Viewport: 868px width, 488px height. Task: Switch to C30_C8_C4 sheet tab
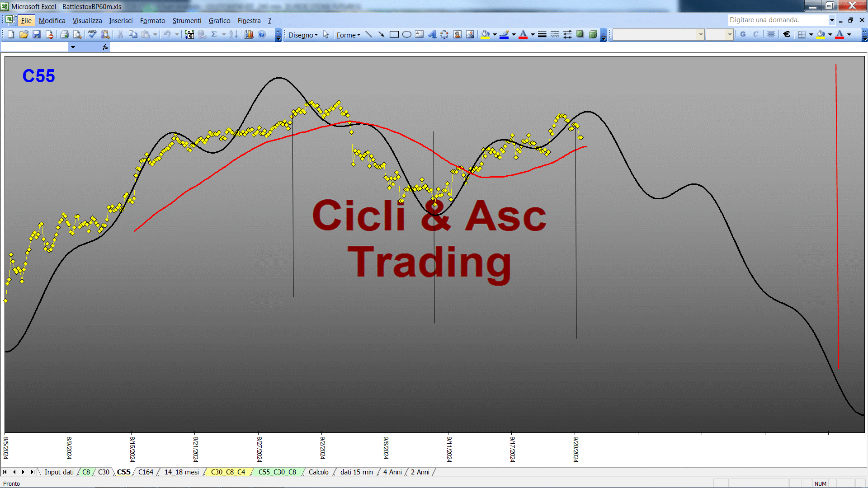228,472
